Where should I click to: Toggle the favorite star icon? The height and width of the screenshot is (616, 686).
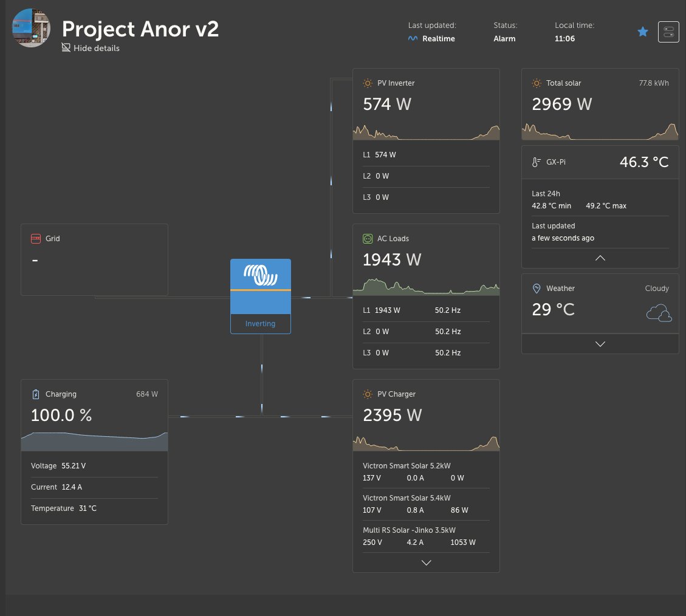pyautogui.click(x=643, y=32)
